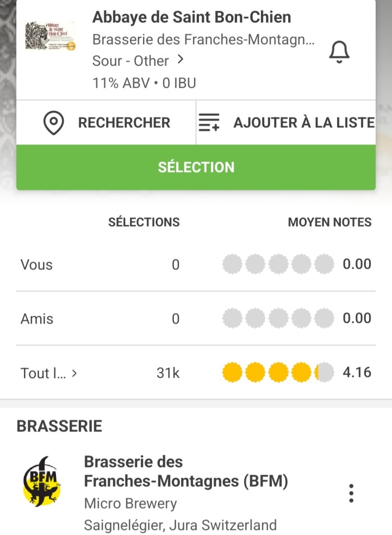Open Brasserie des Franches-Montagnes (BFM) brewery entry
This screenshot has width=392, height=535.
click(186, 471)
